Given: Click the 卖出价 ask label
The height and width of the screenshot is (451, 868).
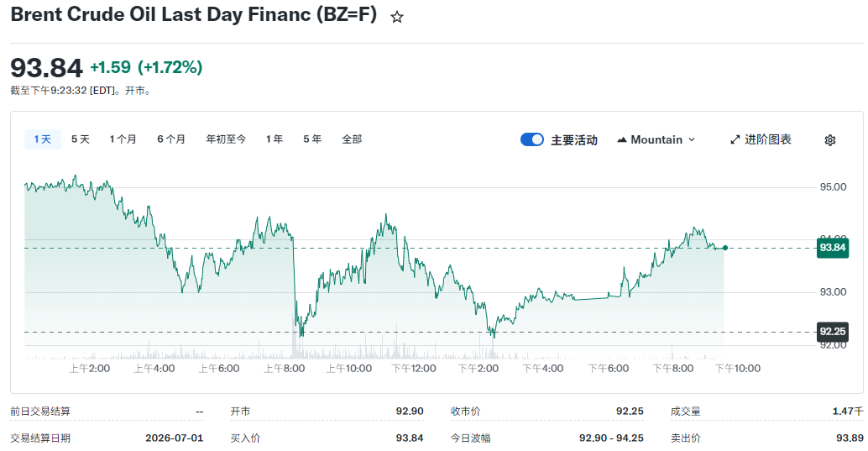Looking at the screenshot, I should [x=685, y=438].
